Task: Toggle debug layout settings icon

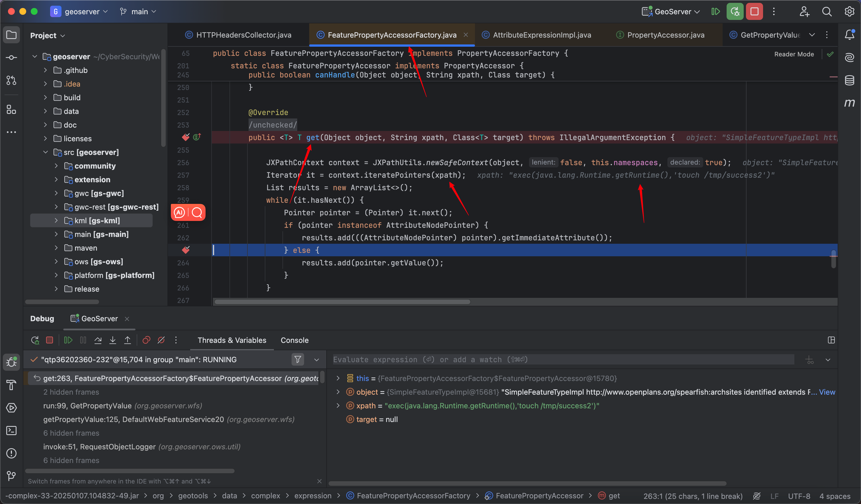Action: (x=831, y=340)
